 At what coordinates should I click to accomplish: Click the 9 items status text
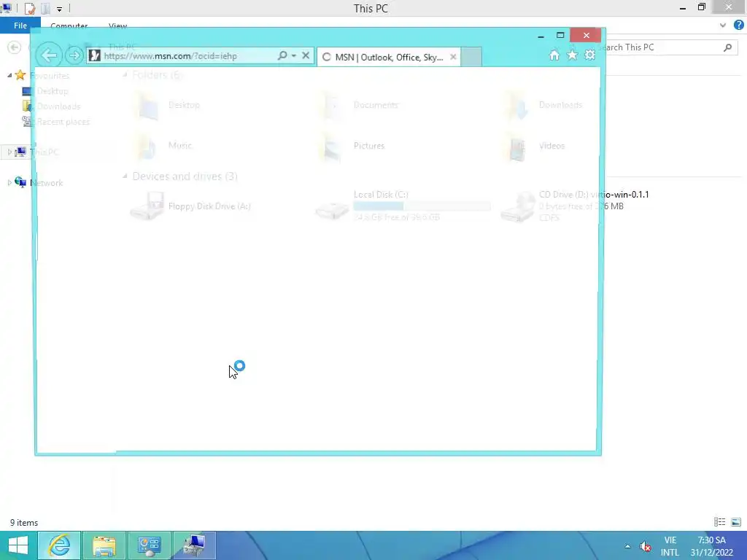pyautogui.click(x=24, y=522)
